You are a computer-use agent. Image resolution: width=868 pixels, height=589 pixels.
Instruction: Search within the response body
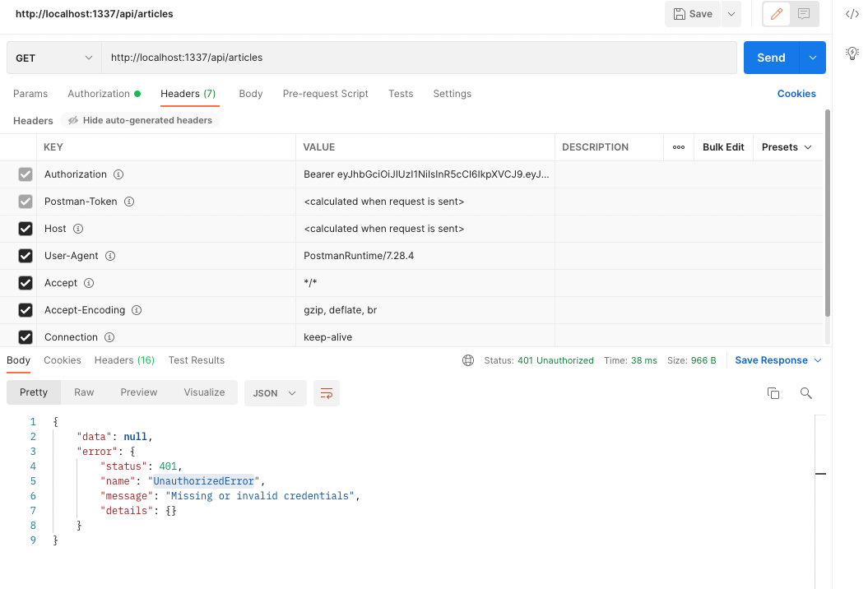click(805, 393)
